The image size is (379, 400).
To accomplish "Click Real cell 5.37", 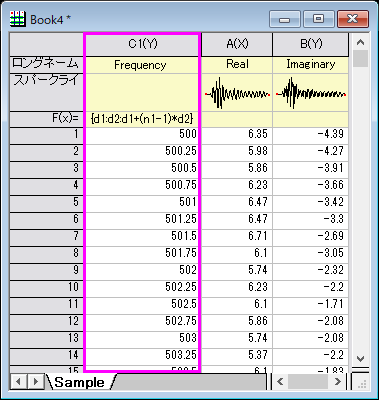I will (237, 357).
